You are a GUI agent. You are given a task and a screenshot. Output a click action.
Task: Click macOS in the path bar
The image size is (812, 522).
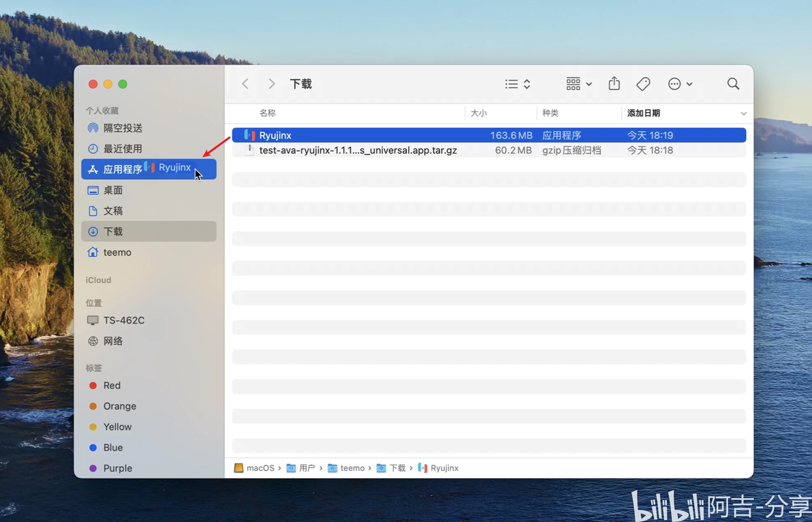pyautogui.click(x=254, y=467)
